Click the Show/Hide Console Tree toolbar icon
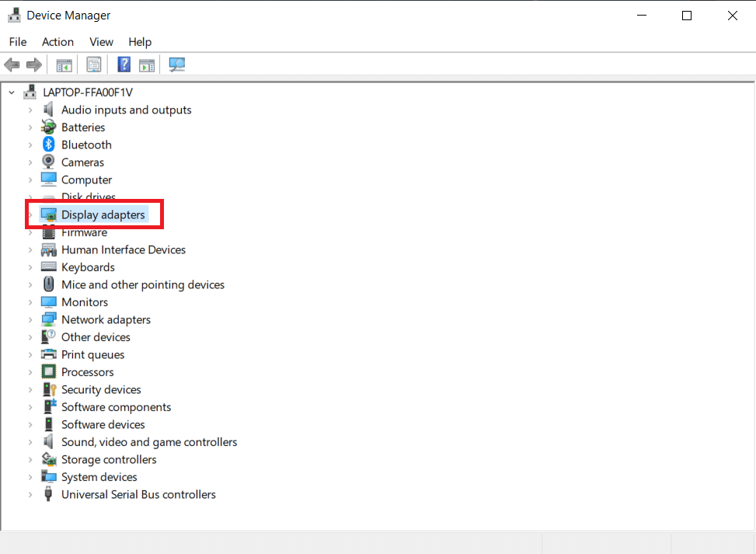Image resolution: width=756 pixels, height=554 pixels. tap(64, 64)
